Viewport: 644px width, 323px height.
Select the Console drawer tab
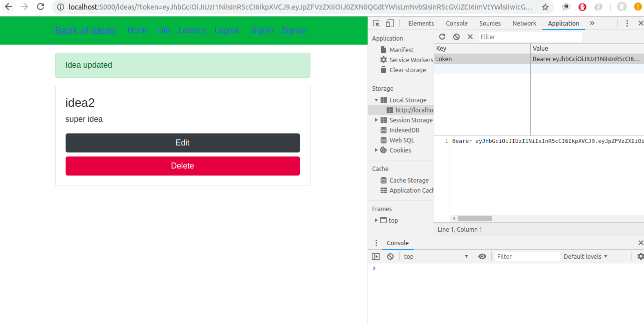pyautogui.click(x=398, y=243)
